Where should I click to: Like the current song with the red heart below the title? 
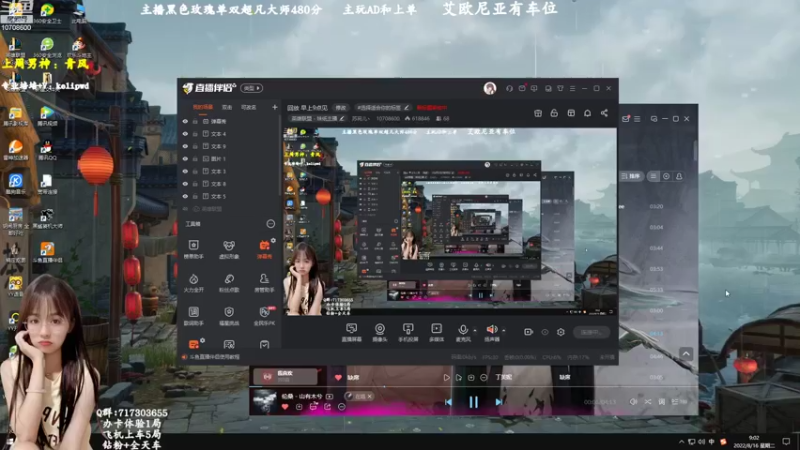tap(285, 407)
